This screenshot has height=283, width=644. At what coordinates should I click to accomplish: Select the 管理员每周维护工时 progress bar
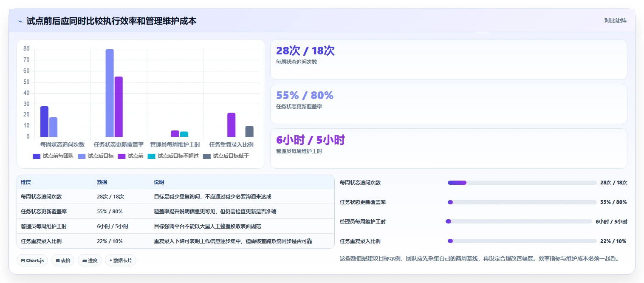519,221
